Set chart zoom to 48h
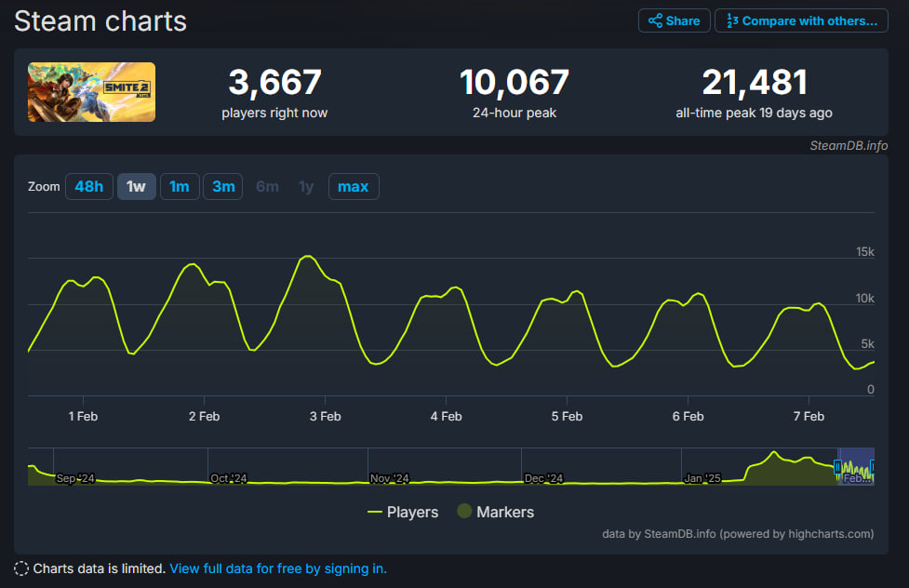 point(88,187)
